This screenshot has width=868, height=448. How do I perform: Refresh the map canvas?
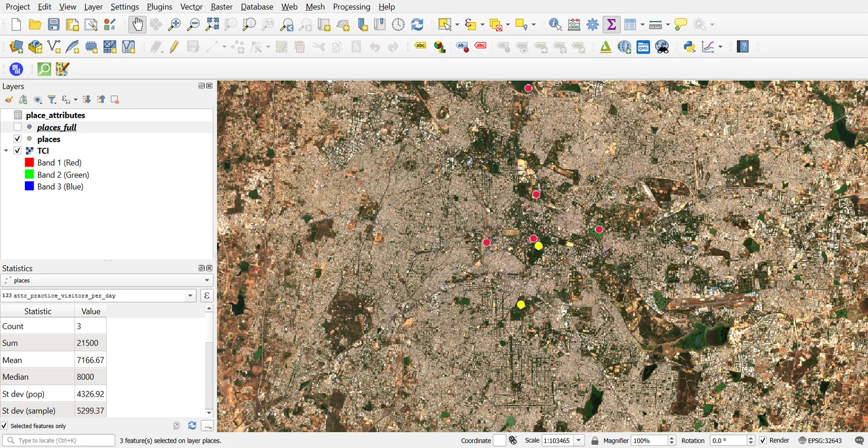point(417,24)
